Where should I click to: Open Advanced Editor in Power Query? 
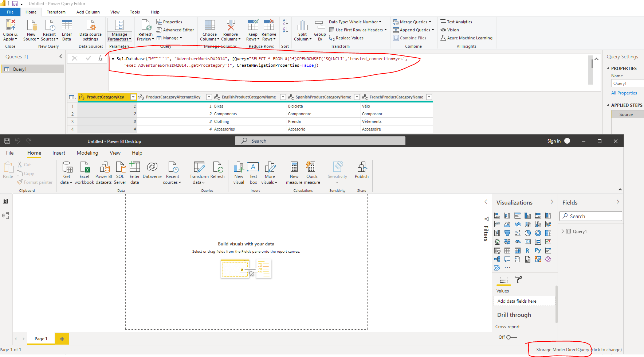click(x=175, y=30)
